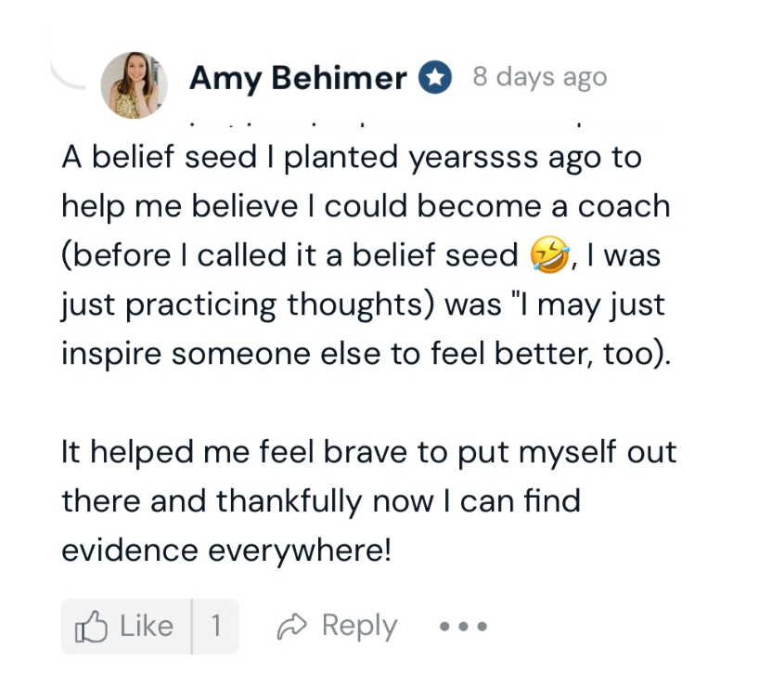
Task: Open the Amy Behimer author name link
Action: point(298,79)
